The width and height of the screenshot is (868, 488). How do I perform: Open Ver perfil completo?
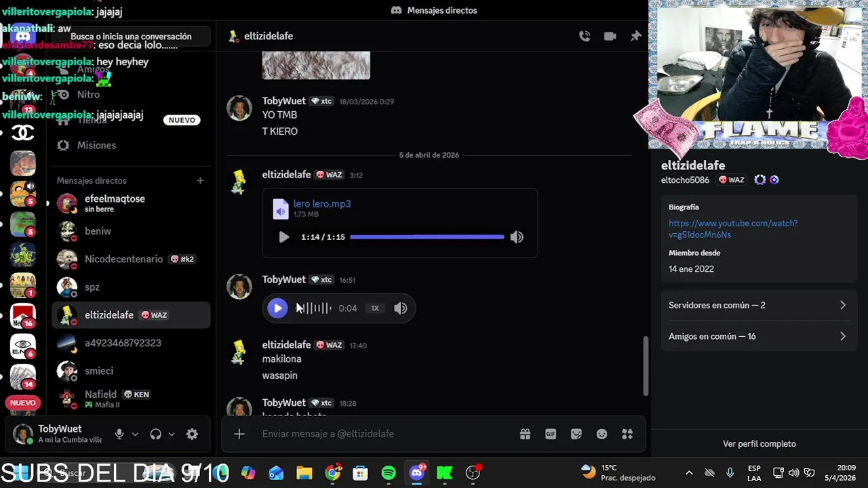point(759,444)
